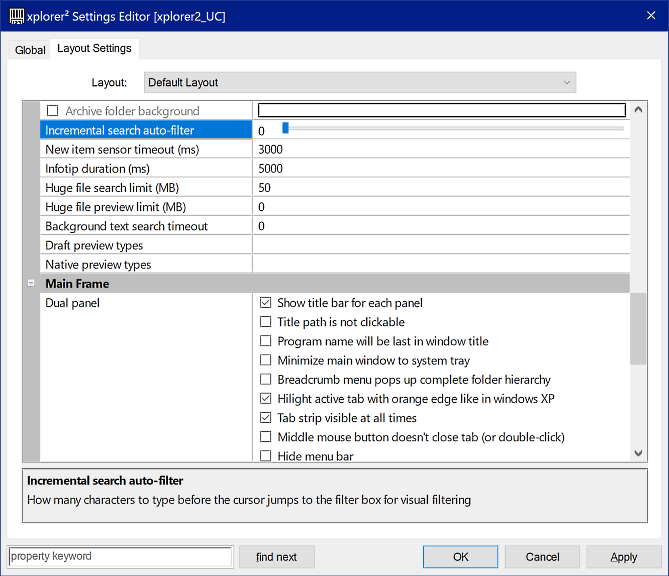
Task: Click the Cancel button
Action: point(542,557)
